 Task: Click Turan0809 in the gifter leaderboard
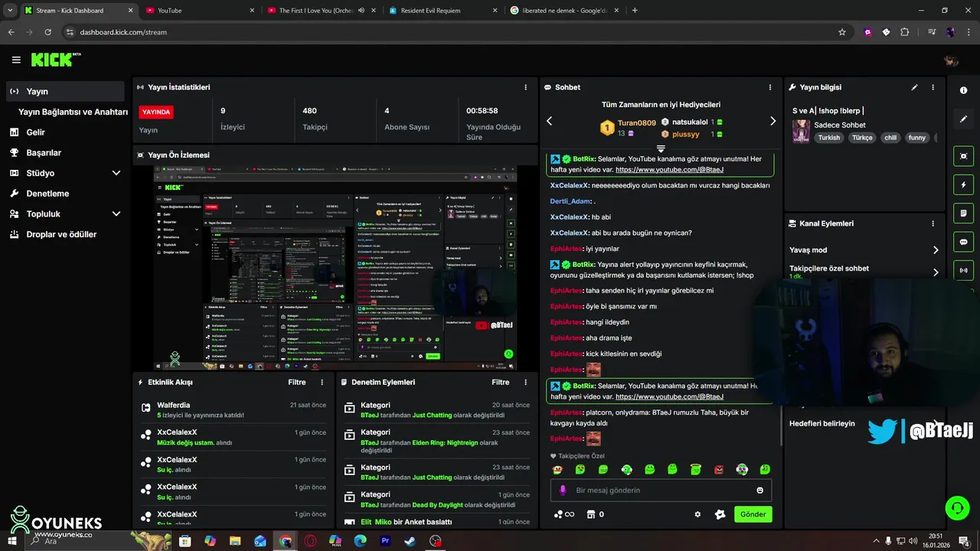(637, 122)
